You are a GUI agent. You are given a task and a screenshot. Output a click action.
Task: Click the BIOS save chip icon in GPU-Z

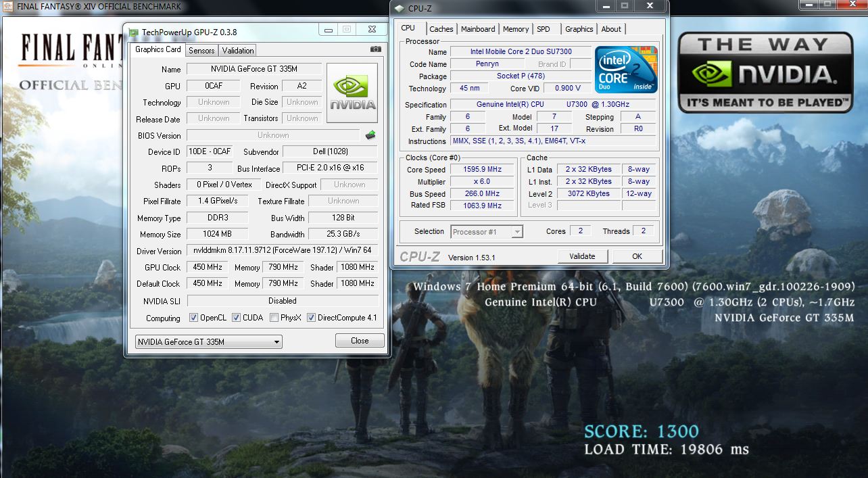coord(370,135)
